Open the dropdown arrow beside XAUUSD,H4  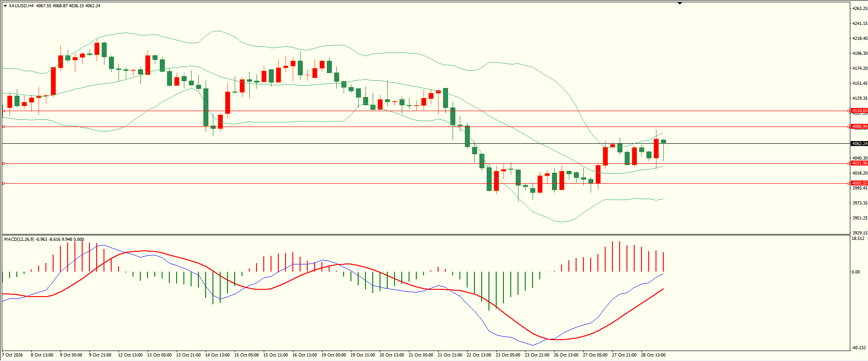[x=5, y=6]
